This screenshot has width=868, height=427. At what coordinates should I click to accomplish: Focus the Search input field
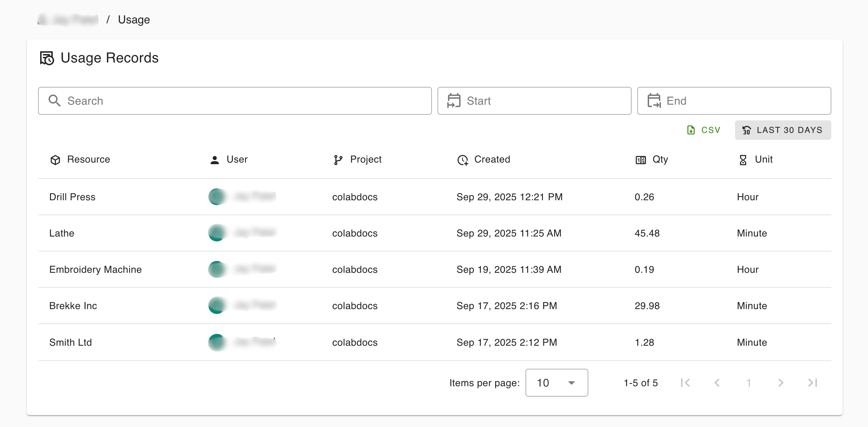[x=244, y=101]
